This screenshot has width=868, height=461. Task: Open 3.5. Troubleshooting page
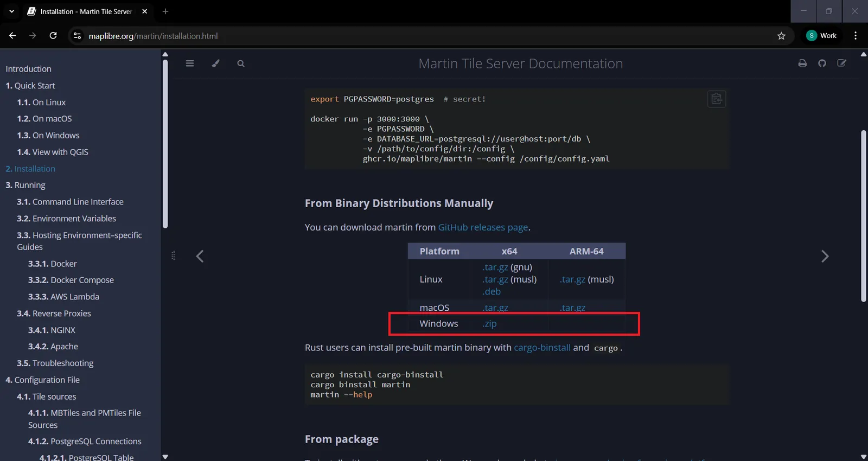[55, 363]
